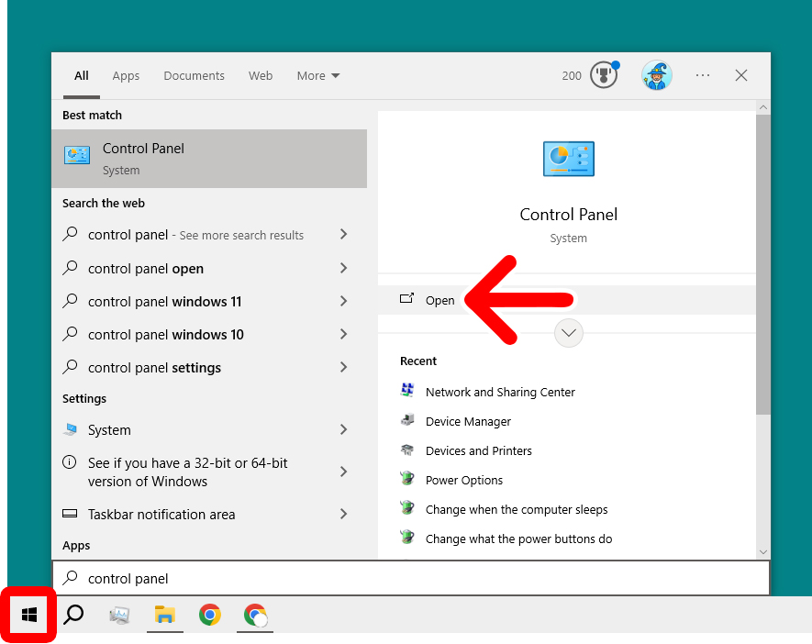Open the three-dots options menu
Viewport: 812px width, 644px height.
[703, 75]
